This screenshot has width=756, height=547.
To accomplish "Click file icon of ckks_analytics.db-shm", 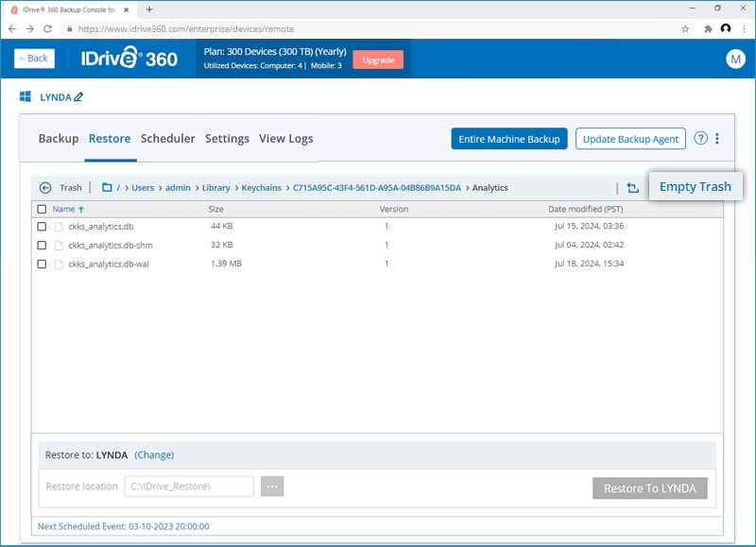I will (59, 246).
